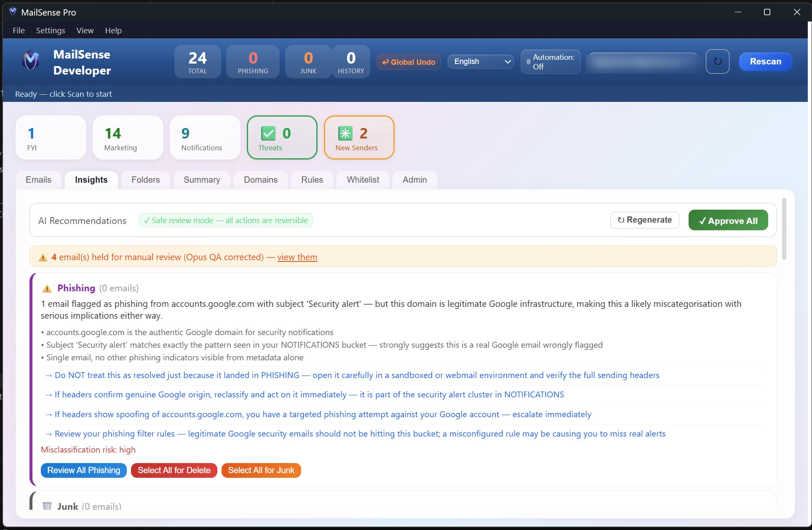Click the circular refresh icon button
This screenshot has height=530, width=812.
click(717, 61)
